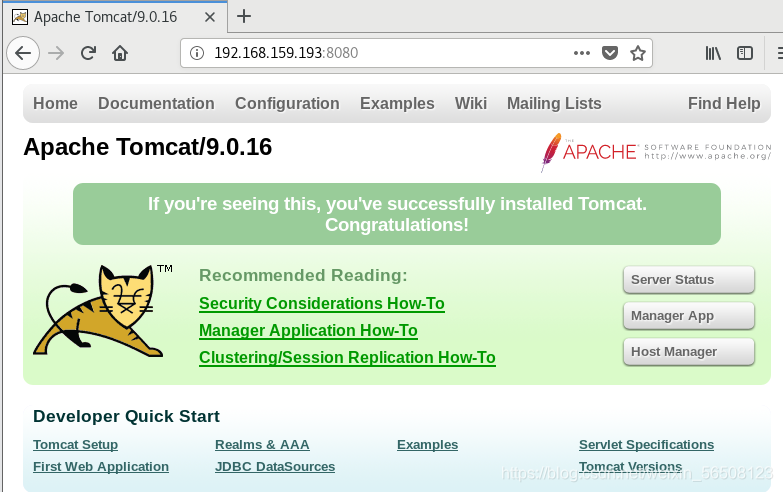Go to the browser Home page icon
783x492 pixels.
click(120, 53)
